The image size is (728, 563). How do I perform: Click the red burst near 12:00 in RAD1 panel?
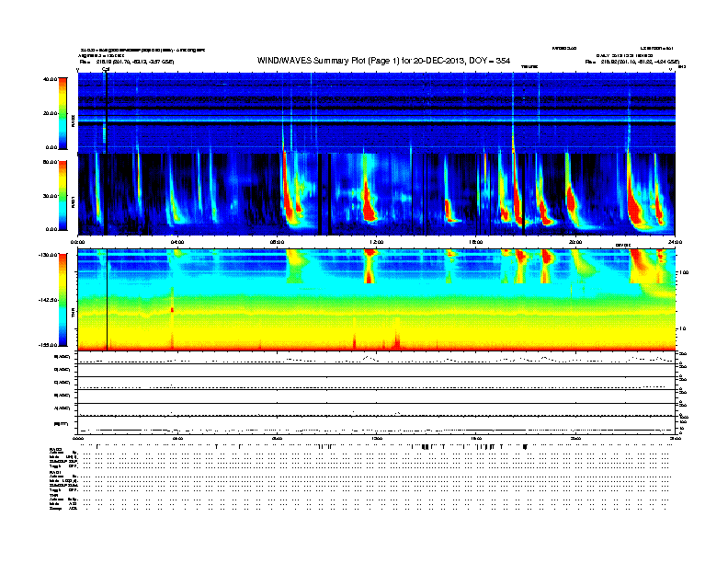[369, 203]
